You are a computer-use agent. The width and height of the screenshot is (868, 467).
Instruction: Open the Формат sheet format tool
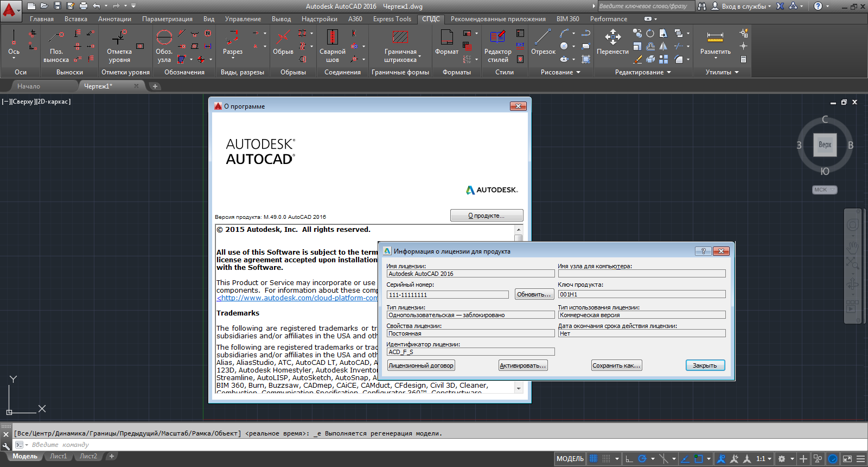[x=446, y=42]
